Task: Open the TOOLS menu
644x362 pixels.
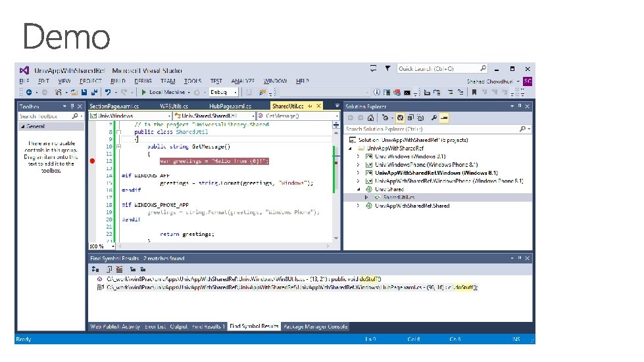Action: pyautogui.click(x=193, y=81)
